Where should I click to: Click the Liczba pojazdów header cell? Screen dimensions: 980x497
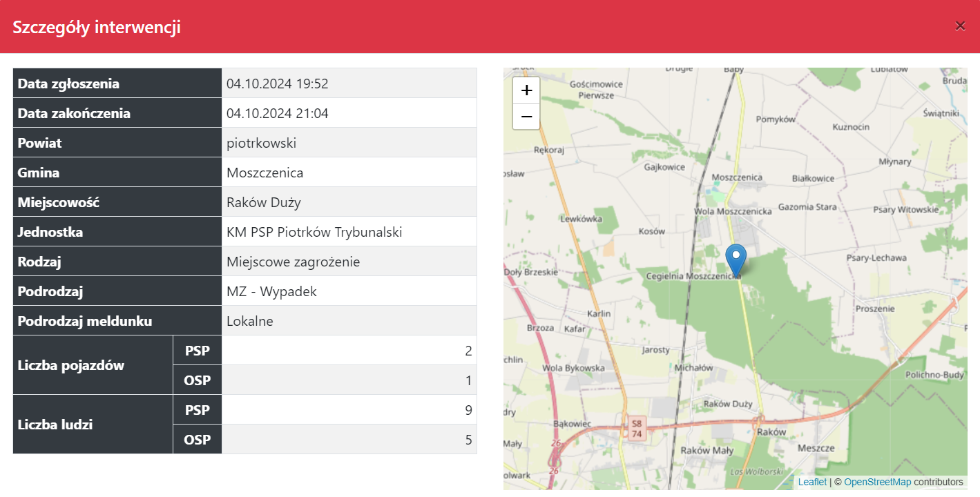point(70,365)
